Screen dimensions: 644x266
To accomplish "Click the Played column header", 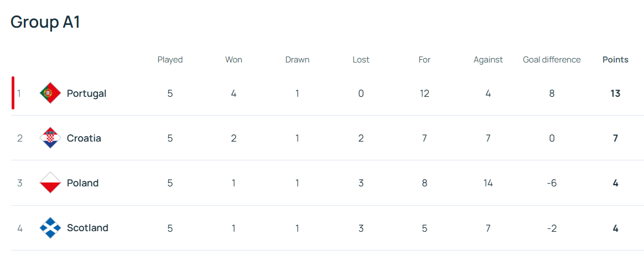I will 170,60.
